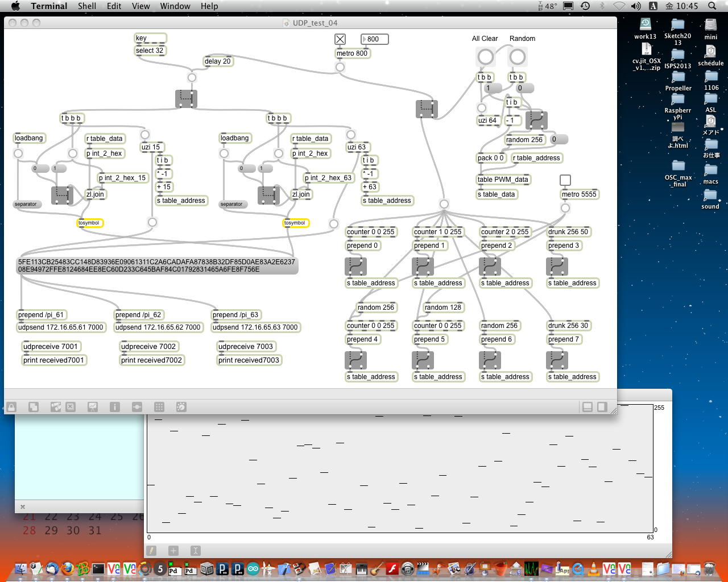Click the switch icon below 'prepend 1'
Image resolution: width=728 pixels, height=582 pixels.
423,265
